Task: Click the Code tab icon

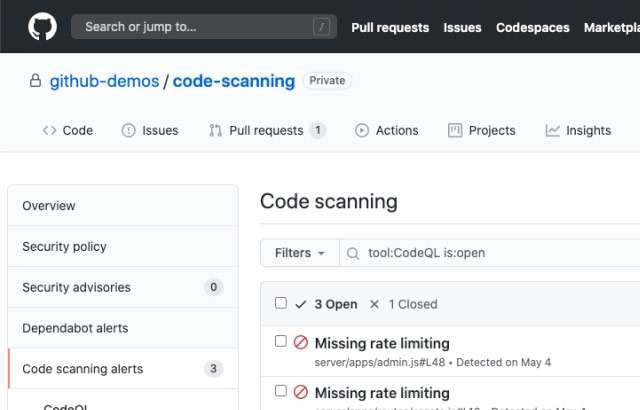Action: point(49,130)
